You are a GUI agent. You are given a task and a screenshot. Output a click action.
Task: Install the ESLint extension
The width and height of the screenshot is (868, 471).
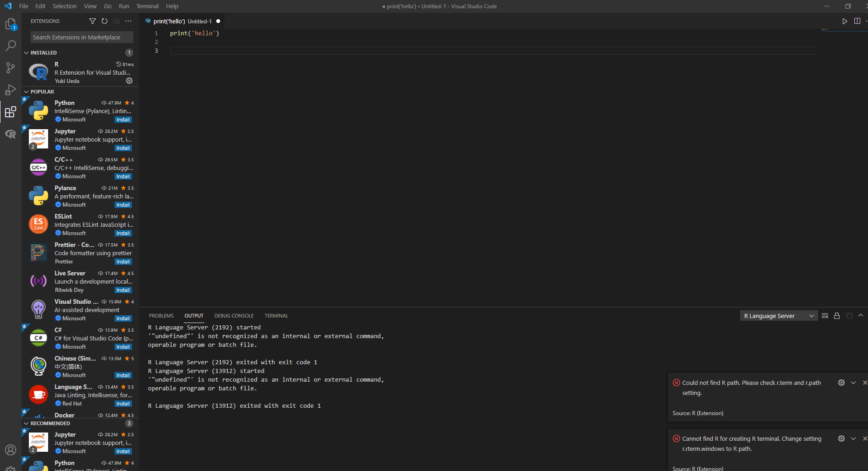click(x=123, y=233)
